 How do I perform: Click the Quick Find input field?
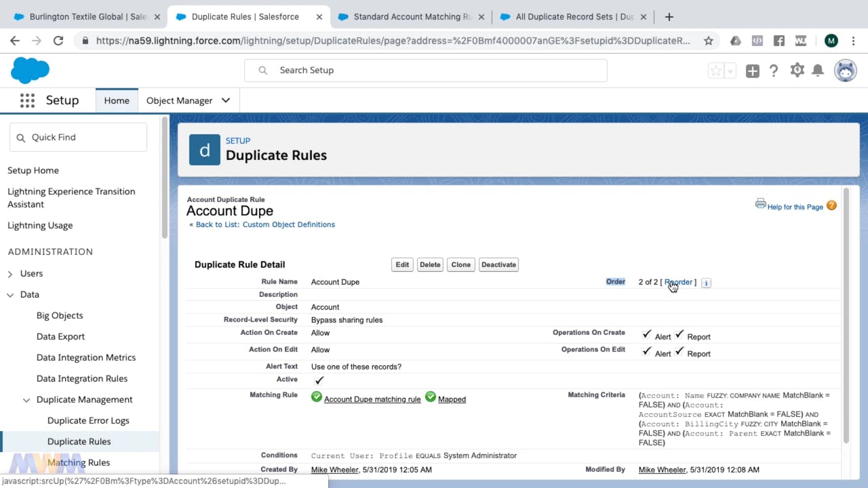(78, 138)
